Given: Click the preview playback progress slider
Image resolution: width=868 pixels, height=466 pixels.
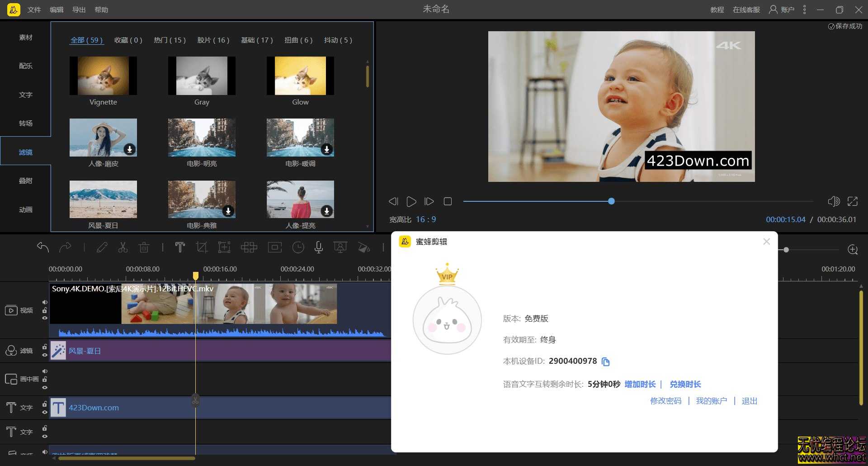Looking at the screenshot, I should (611, 201).
